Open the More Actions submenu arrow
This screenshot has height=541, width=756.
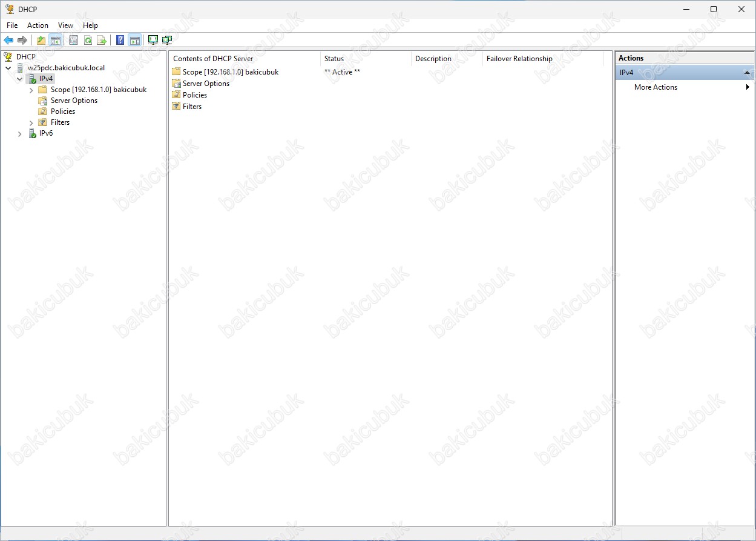coord(748,87)
